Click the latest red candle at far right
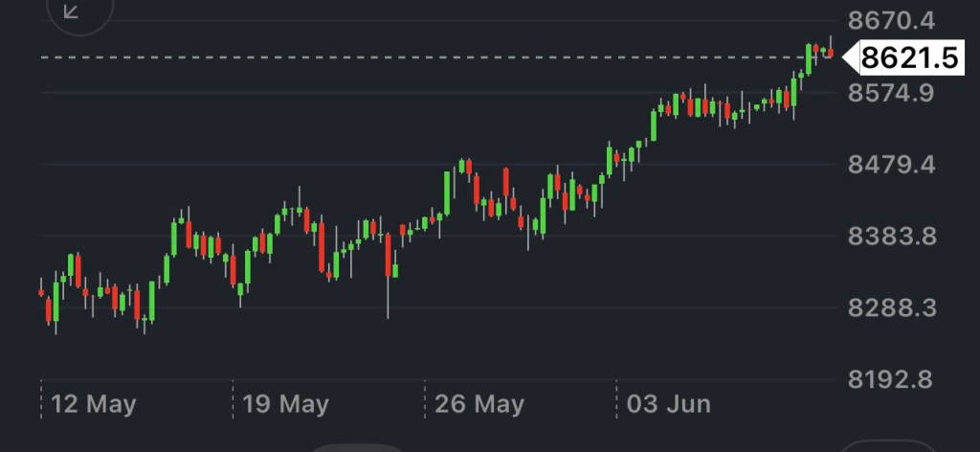Viewport: 980px width, 452px height. click(x=830, y=53)
